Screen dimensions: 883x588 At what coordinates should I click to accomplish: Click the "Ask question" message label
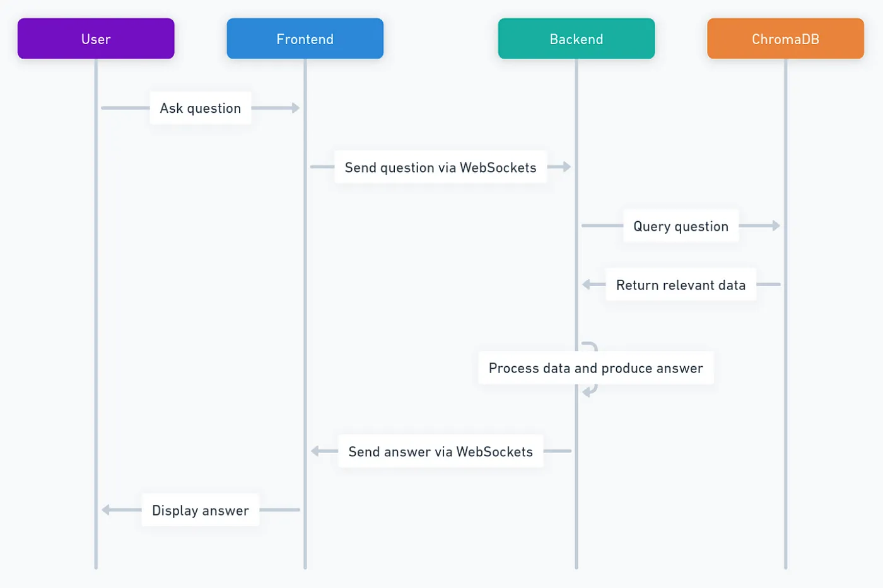[201, 108]
